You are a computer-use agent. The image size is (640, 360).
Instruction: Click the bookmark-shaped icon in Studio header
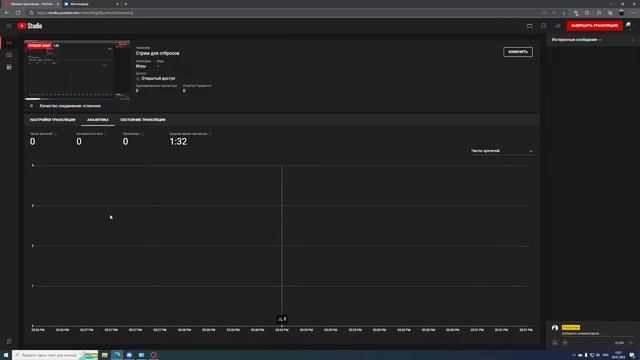544,26
